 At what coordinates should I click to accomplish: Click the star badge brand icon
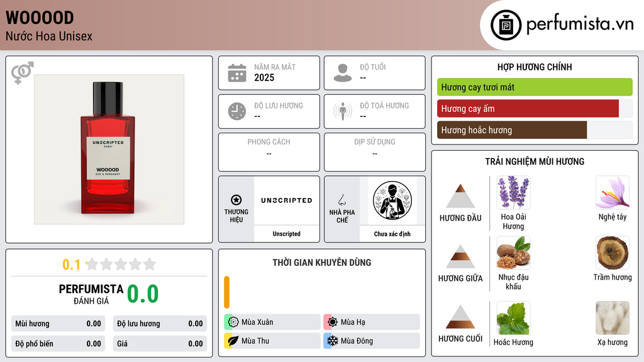coord(236,200)
